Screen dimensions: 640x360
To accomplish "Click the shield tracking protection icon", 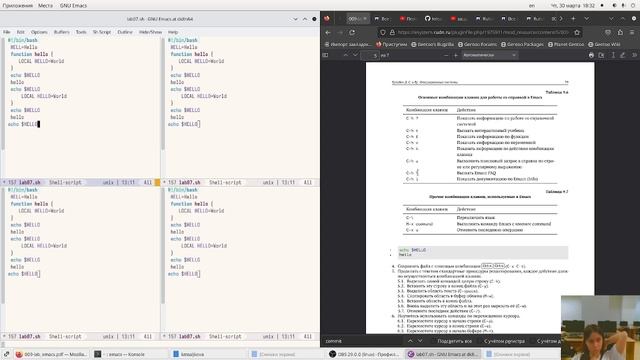I will (382, 32).
